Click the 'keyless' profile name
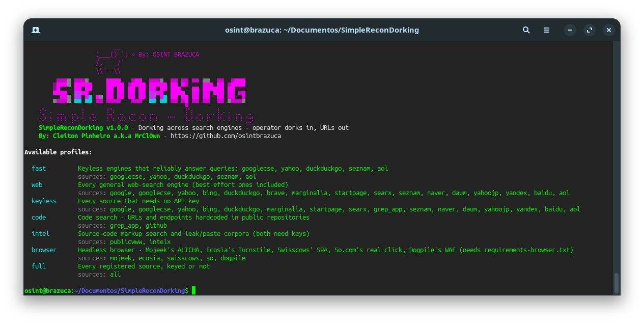The image size is (644, 324). click(44, 201)
